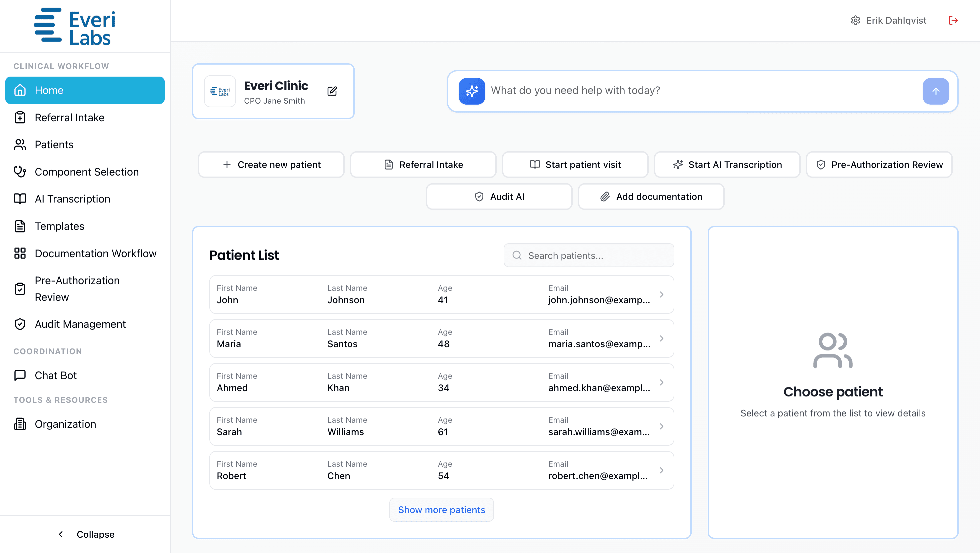Screen dimensions: 980x553
Task: Click the Add documentation button
Action: [x=651, y=197]
